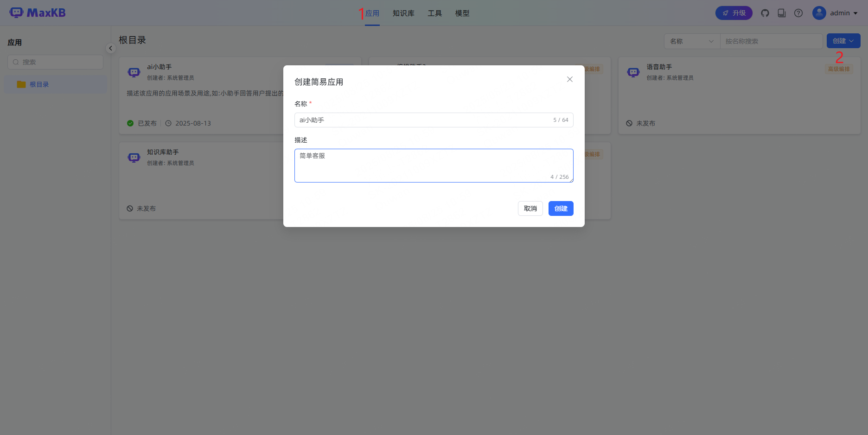Switch to the 知识库 tab
Image resolution: width=868 pixels, height=435 pixels.
point(403,13)
